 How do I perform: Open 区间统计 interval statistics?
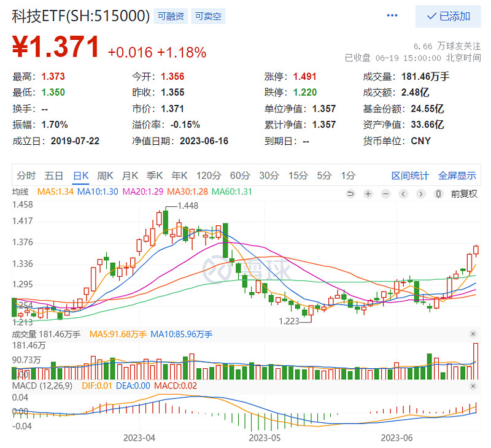click(x=409, y=175)
